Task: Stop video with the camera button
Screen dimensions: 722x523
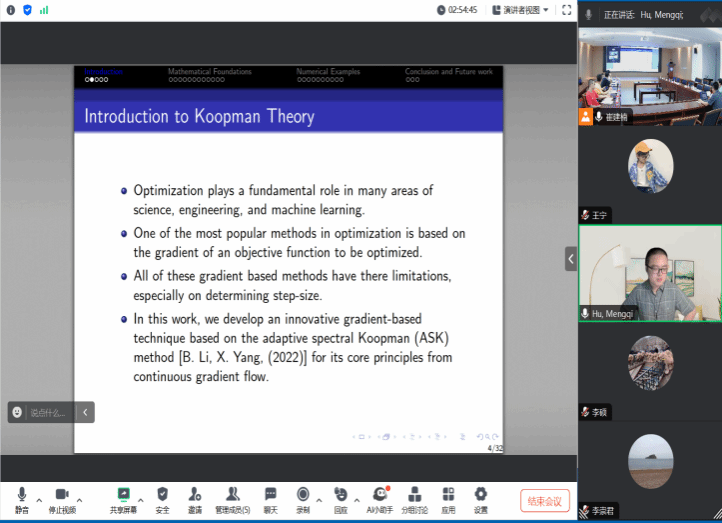Action: point(61,495)
